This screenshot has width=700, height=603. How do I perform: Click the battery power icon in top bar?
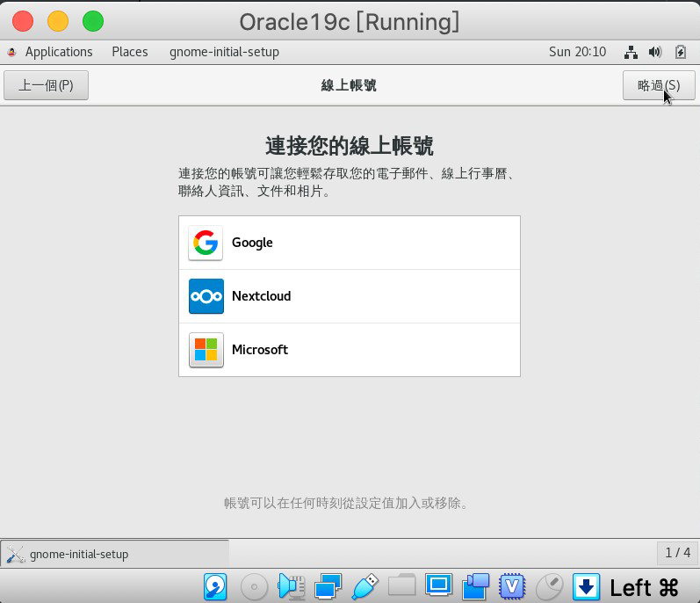coord(681,52)
